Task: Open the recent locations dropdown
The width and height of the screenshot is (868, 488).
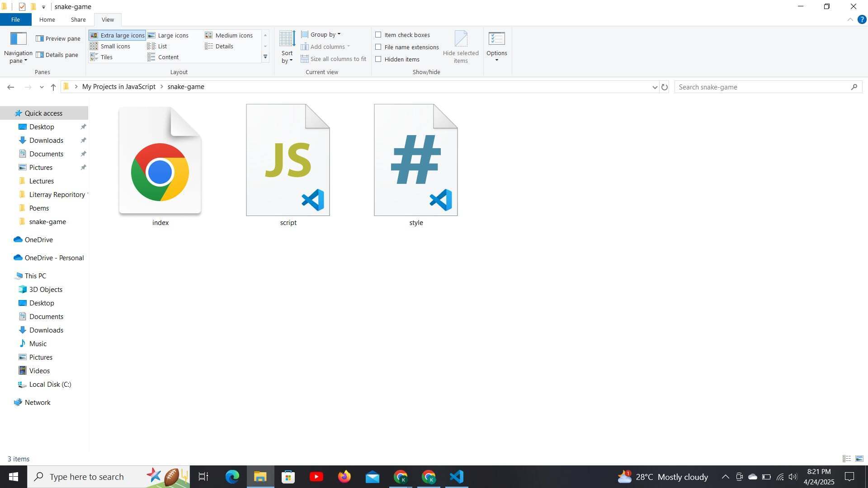Action: [42, 87]
